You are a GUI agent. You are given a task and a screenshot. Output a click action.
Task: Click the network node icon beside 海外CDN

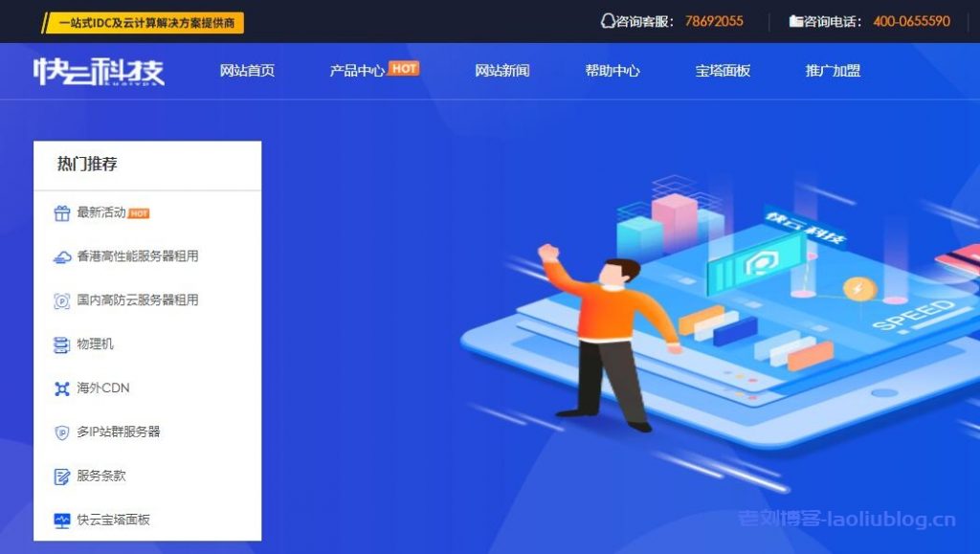(x=62, y=389)
